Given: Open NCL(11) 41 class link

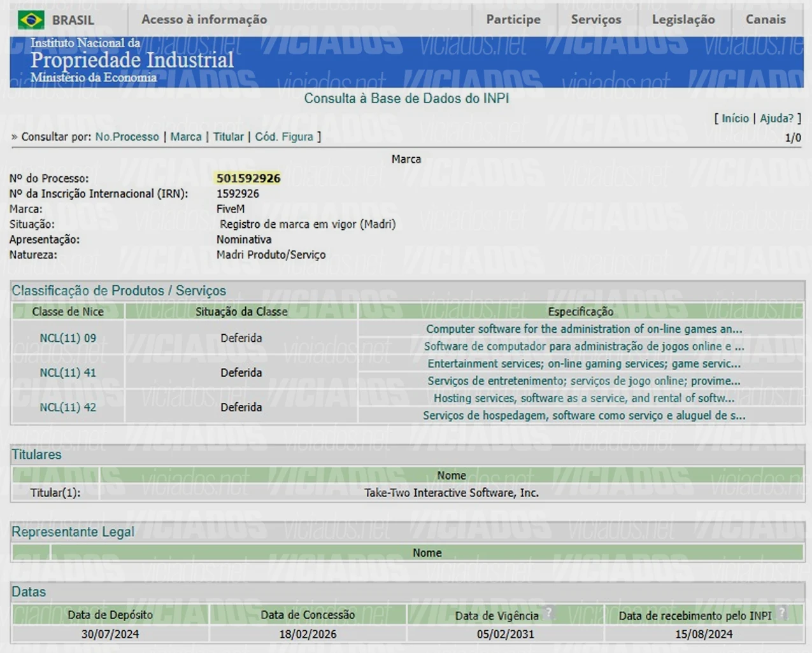Looking at the screenshot, I should (68, 373).
